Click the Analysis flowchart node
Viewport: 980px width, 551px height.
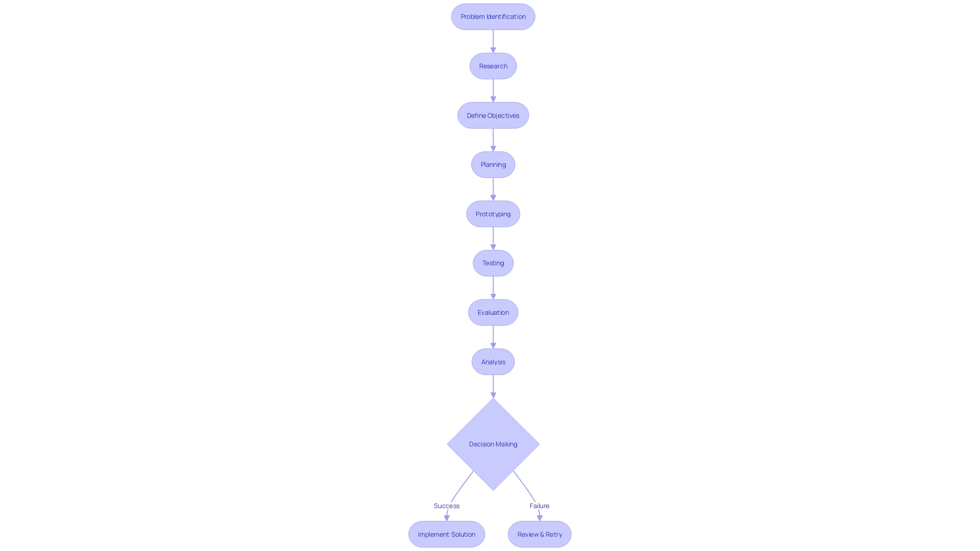coord(493,362)
